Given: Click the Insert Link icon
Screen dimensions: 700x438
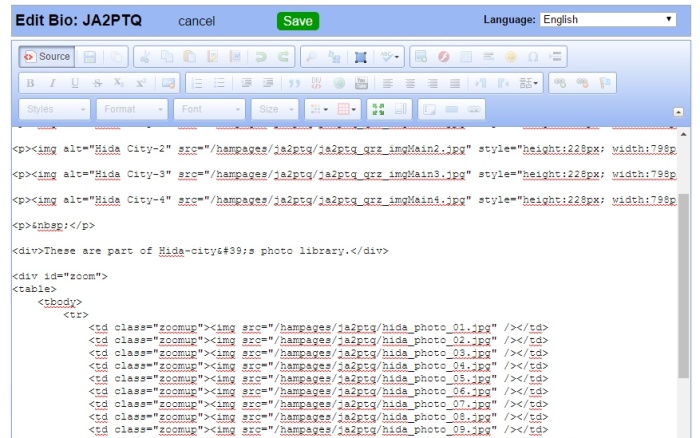Looking at the screenshot, I should (560, 83).
